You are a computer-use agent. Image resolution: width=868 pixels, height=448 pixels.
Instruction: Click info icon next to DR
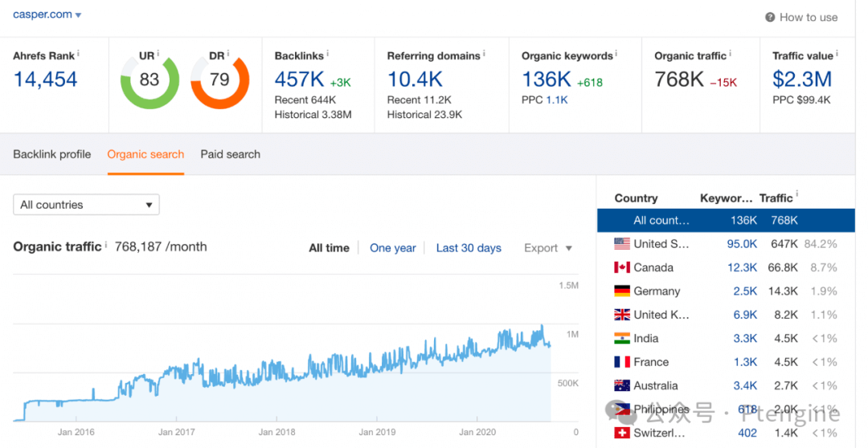click(228, 54)
